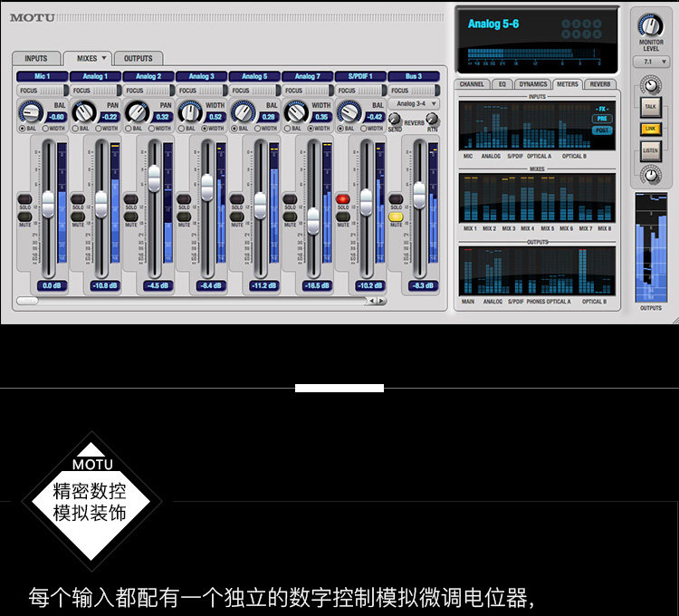Click the Bus 3 reverb RTN knob
Viewport: 679px width, 616px height.
click(x=432, y=119)
